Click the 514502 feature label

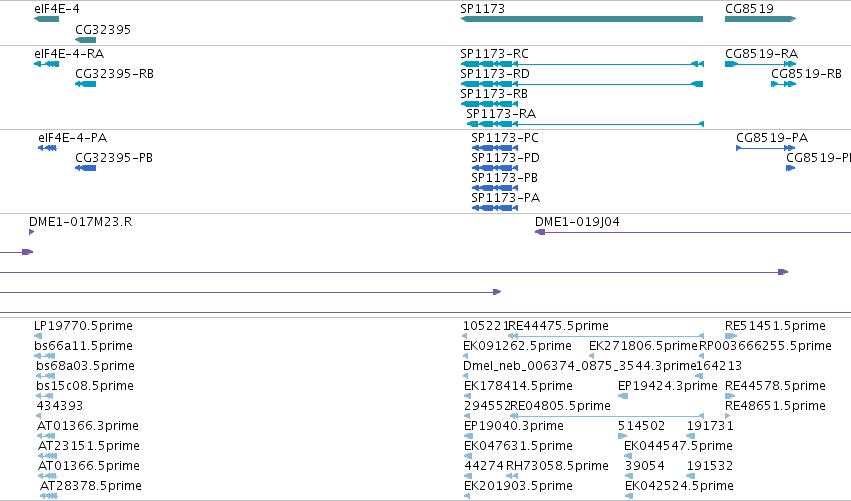point(642,426)
